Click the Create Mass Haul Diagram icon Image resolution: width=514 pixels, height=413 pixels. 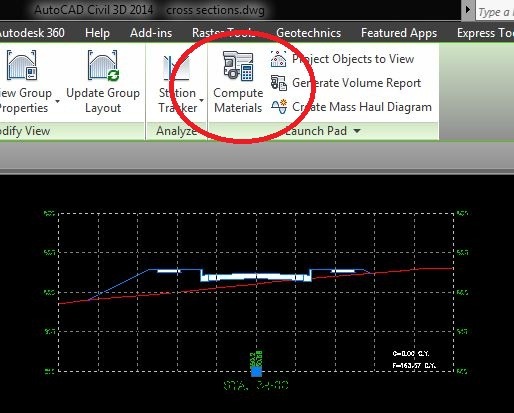coord(279,107)
